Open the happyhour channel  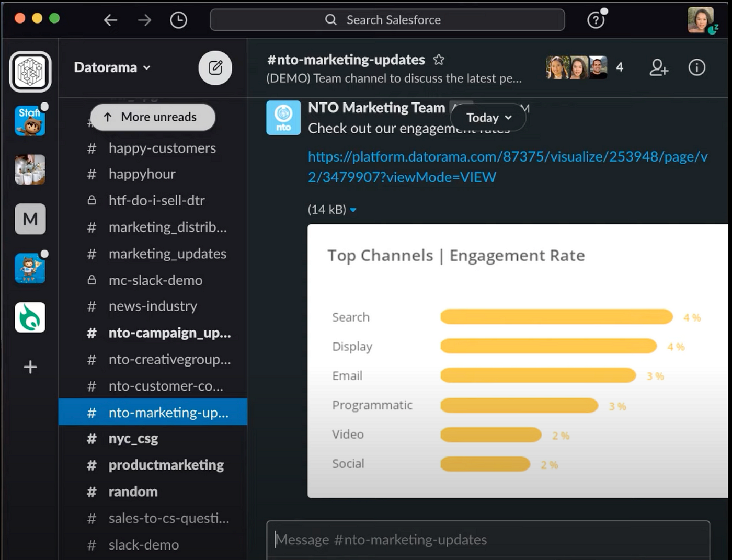pyautogui.click(x=153, y=174)
